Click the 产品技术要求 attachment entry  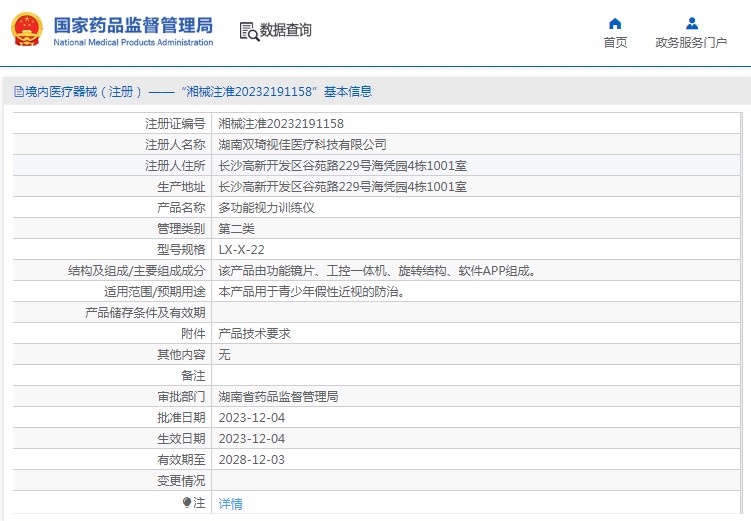(254, 334)
